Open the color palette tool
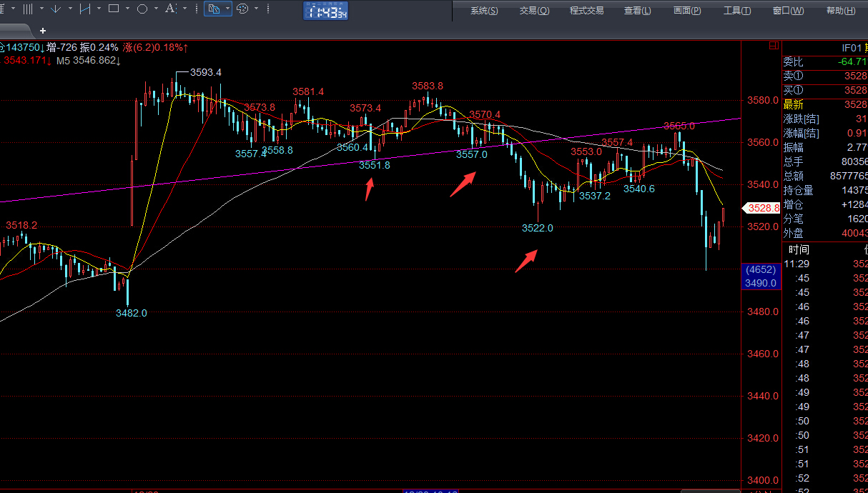This screenshot has height=493, width=868. click(x=242, y=9)
